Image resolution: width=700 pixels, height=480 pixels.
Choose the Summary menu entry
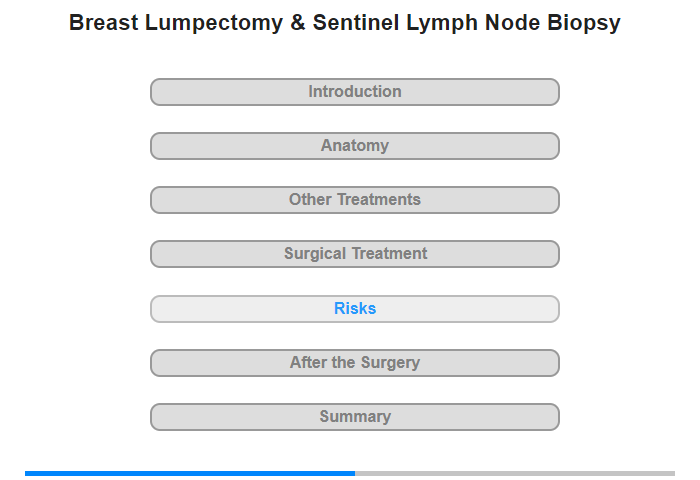coord(354,417)
